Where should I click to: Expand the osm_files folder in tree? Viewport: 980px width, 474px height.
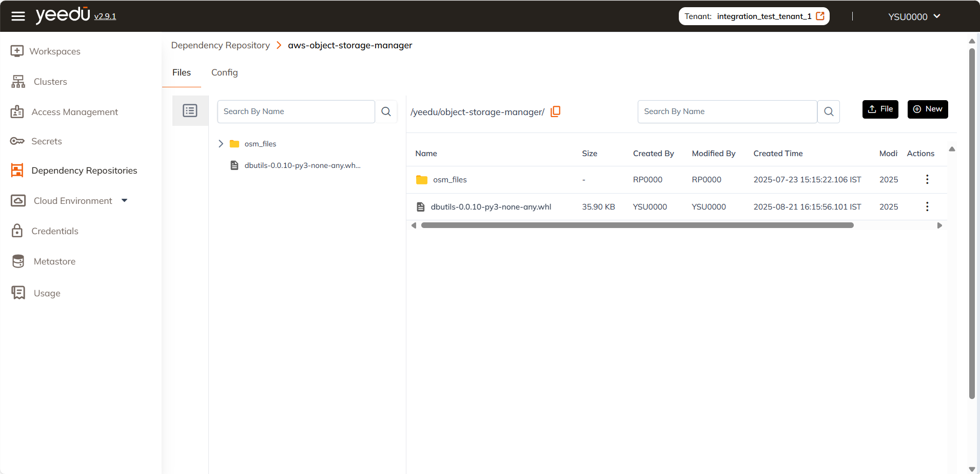click(221, 144)
